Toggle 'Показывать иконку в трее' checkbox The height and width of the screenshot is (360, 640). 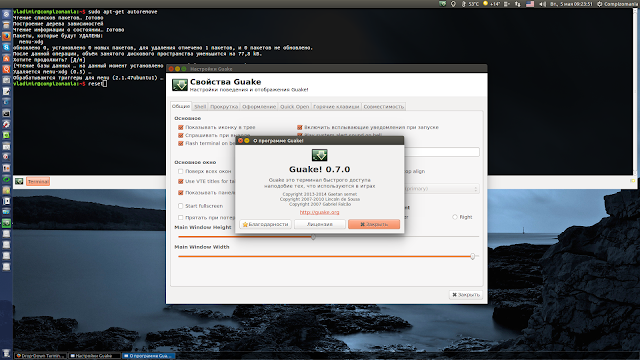point(181,127)
